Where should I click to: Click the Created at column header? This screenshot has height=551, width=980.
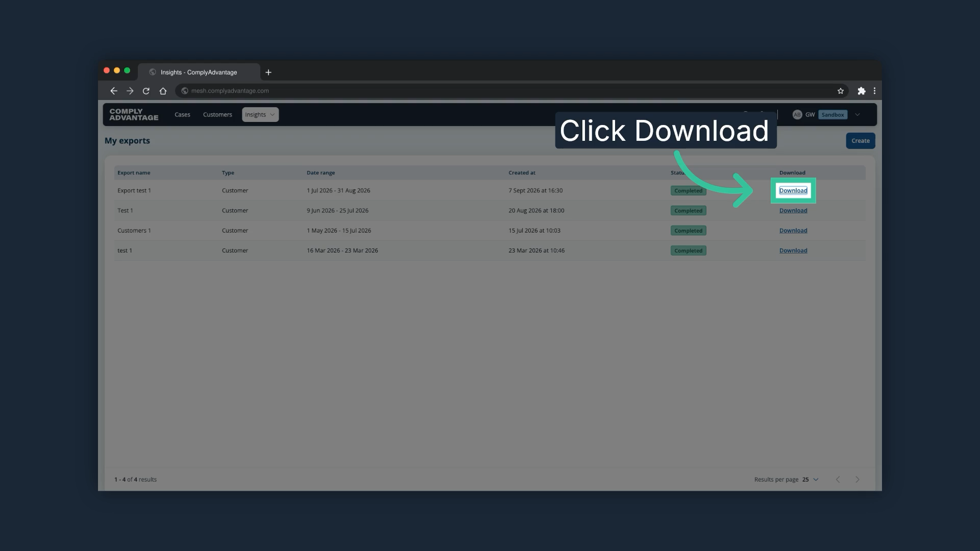pos(522,173)
